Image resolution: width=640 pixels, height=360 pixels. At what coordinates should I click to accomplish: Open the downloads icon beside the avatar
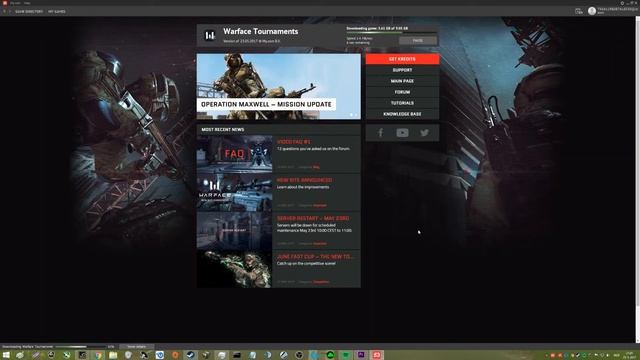click(x=579, y=11)
